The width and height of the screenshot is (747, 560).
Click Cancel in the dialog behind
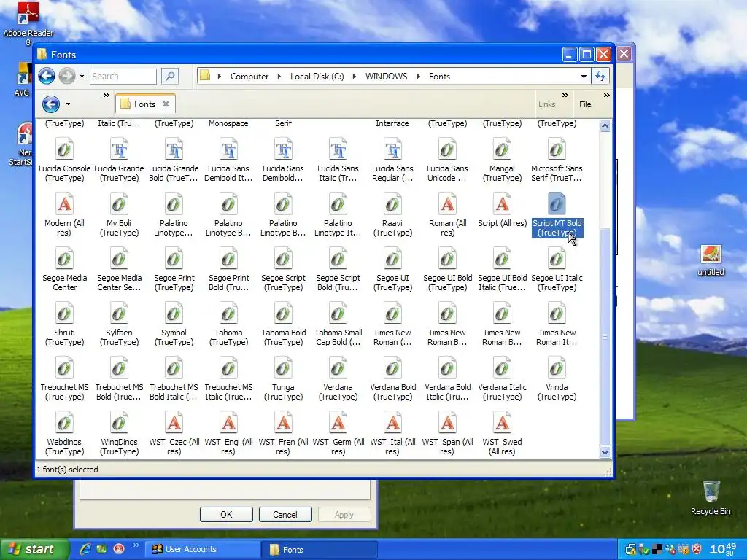(285, 515)
